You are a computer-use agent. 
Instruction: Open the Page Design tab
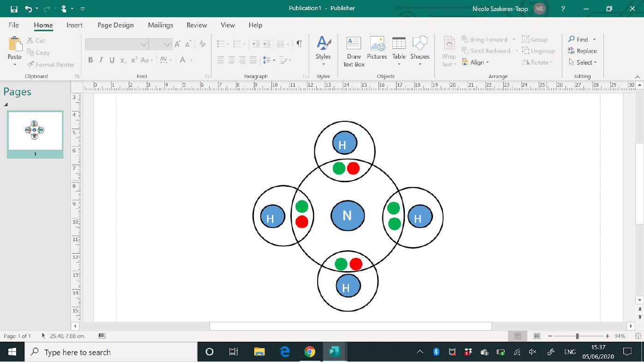pyautogui.click(x=115, y=25)
